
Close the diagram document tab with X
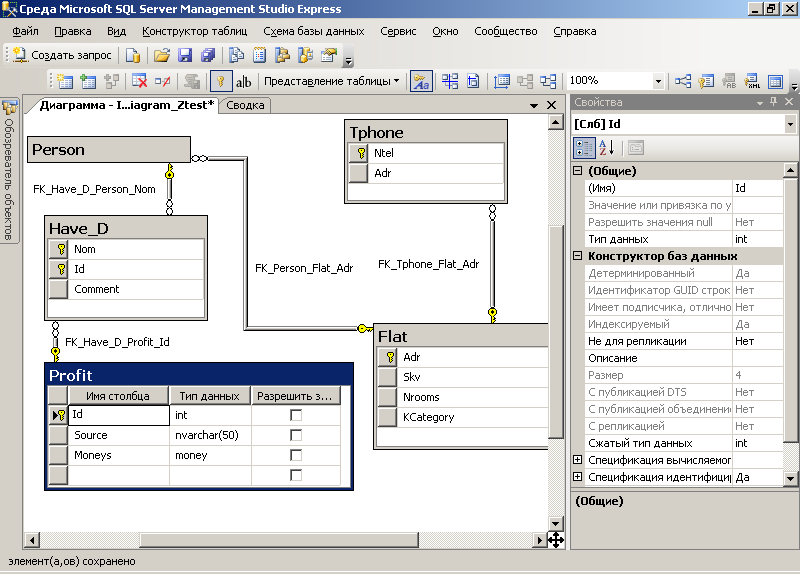[552, 105]
